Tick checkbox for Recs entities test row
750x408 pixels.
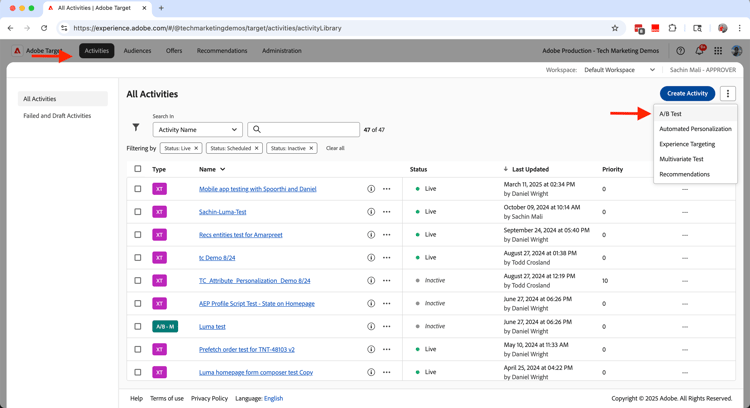pos(138,235)
